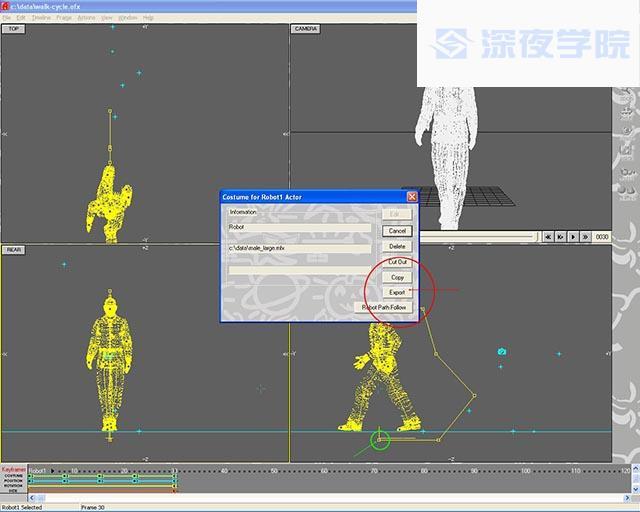Screen dimensions: 640x512
Task: Click the Robot name input field
Action: (299, 228)
